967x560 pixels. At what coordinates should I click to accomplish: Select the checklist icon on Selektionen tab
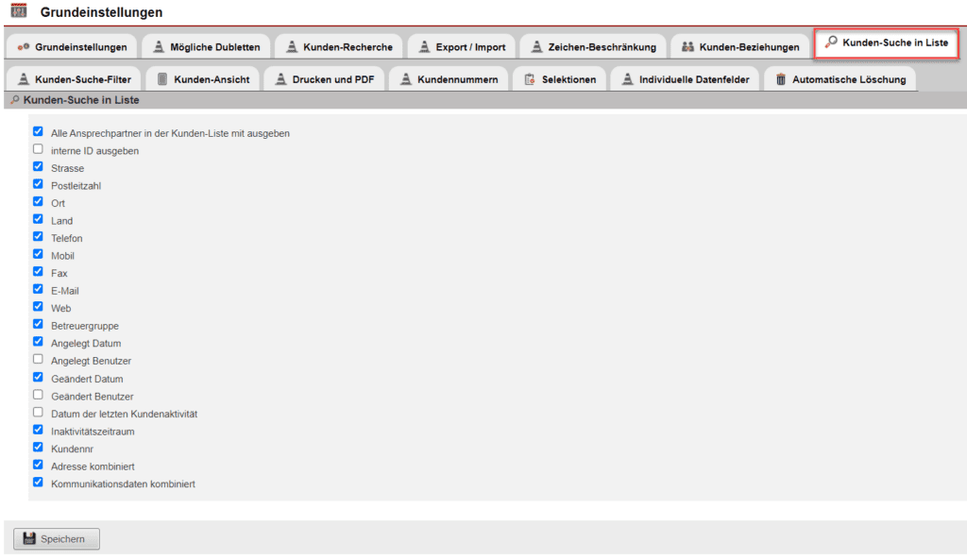(x=532, y=79)
